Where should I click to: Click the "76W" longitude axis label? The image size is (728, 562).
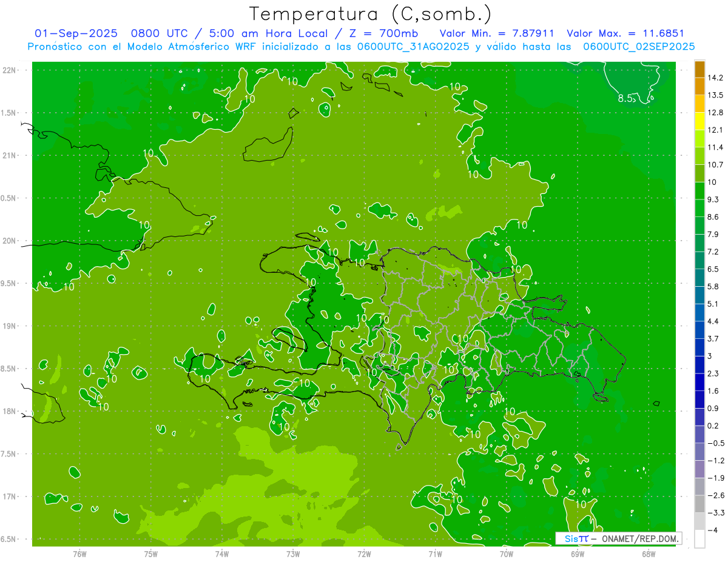click(79, 553)
